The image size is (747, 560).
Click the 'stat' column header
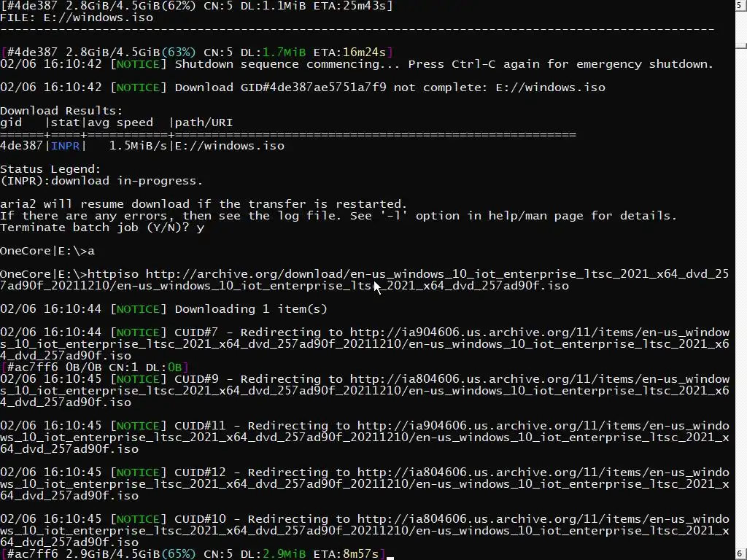(65, 122)
